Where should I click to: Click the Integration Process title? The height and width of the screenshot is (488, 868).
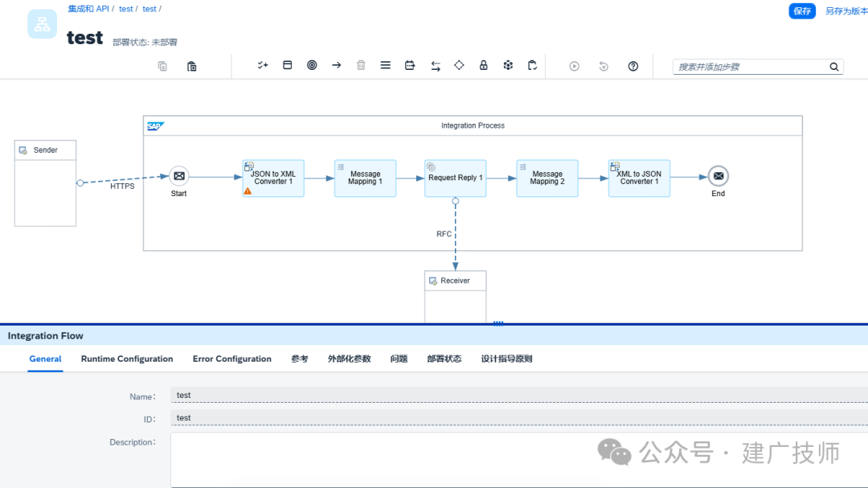[473, 125]
